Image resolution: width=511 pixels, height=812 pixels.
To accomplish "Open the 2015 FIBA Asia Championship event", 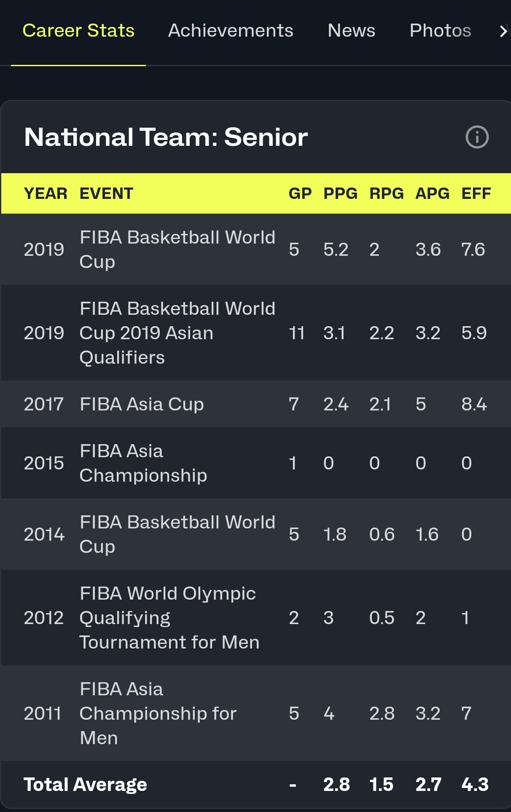I will click(143, 463).
